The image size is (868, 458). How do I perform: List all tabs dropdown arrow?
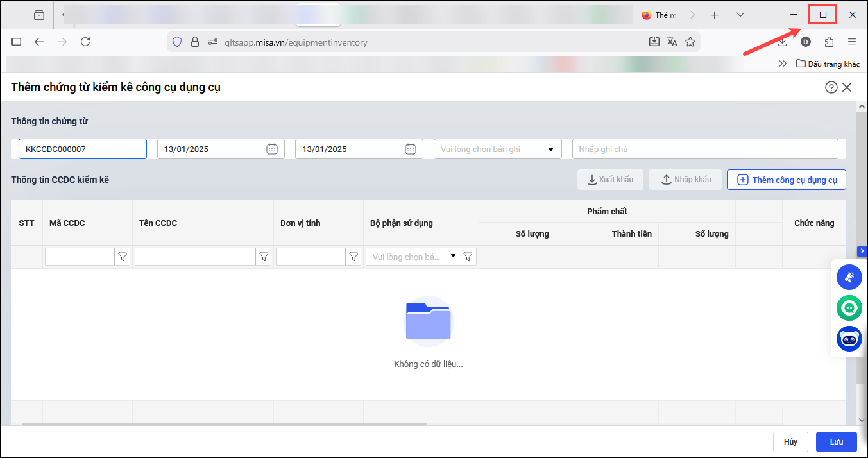click(x=740, y=15)
